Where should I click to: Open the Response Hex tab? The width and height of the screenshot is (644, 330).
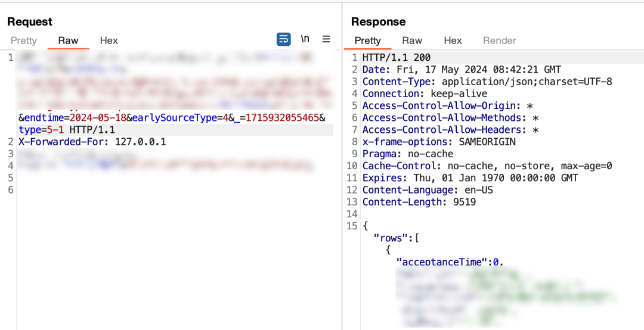click(x=453, y=41)
